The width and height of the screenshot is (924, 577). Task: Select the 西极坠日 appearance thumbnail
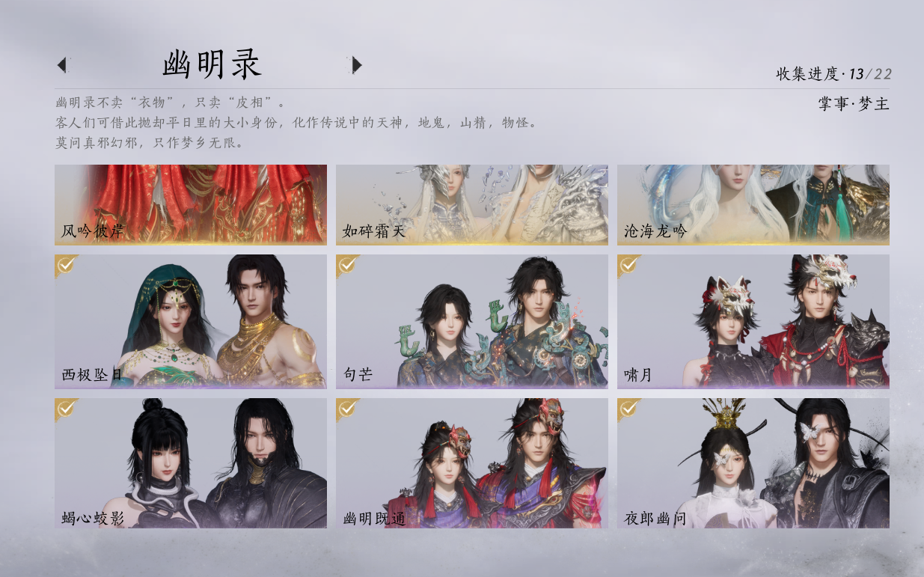pyautogui.click(x=191, y=322)
